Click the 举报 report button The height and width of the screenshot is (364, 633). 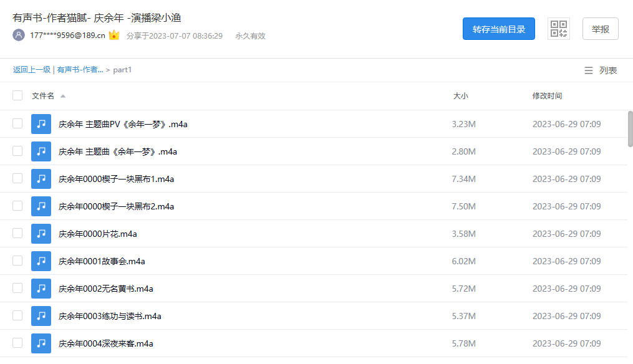pyautogui.click(x=600, y=29)
